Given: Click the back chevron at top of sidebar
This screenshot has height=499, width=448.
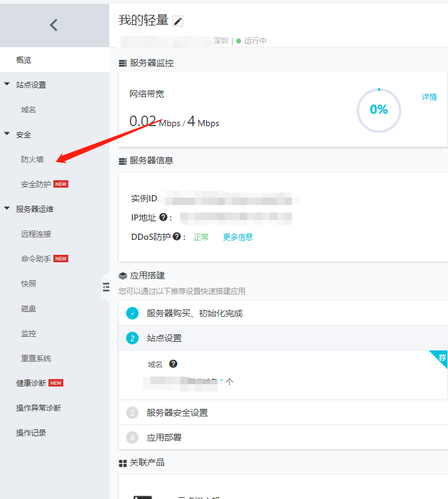Looking at the screenshot, I should click(x=54, y=25).
